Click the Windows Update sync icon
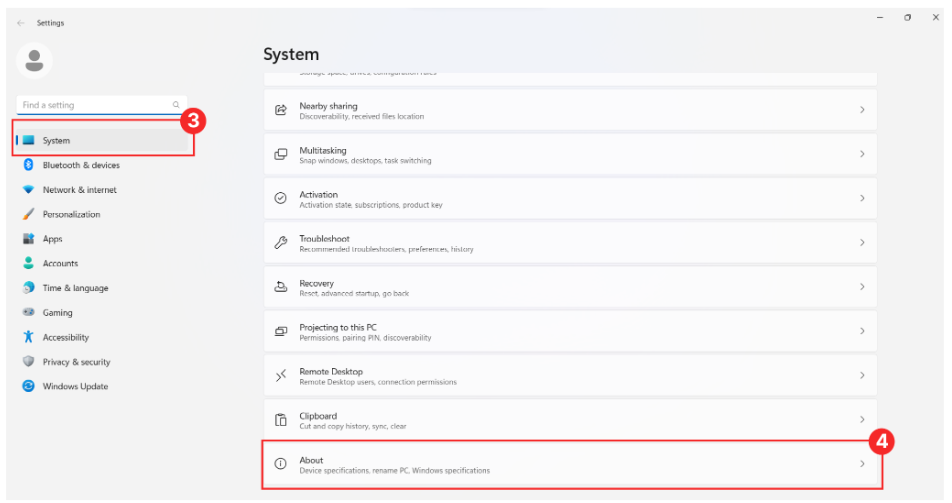This screenshot has height=503, width=952. [x=29, y=386]
